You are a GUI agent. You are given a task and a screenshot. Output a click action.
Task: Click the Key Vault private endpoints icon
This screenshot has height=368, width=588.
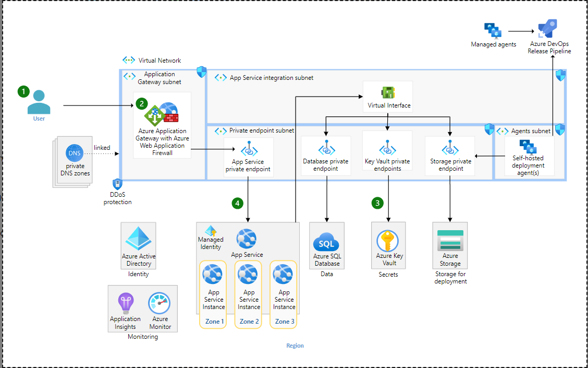pyautogui.click(x=388, y=148)
